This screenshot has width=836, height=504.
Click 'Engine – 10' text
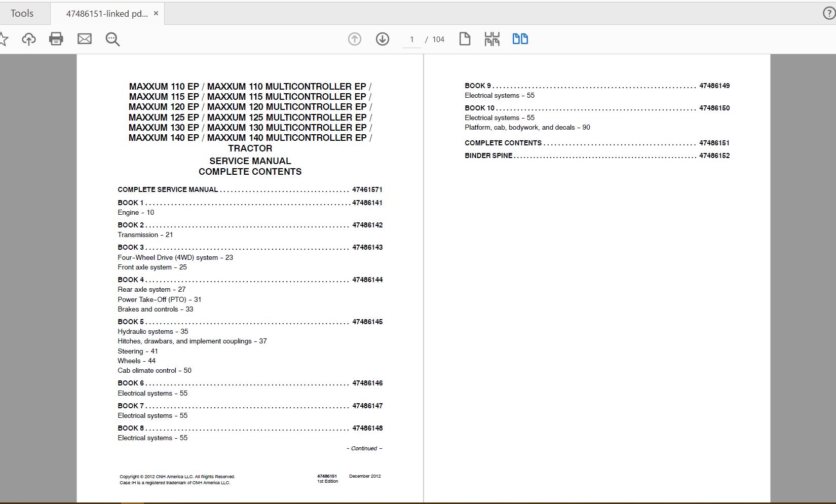tap(136, 212)
